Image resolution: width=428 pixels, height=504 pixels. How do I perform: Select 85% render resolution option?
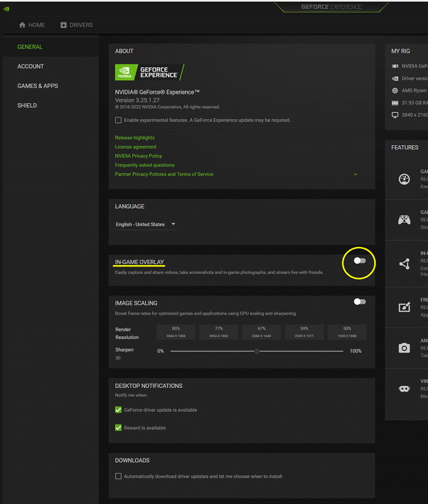(176, 332)
